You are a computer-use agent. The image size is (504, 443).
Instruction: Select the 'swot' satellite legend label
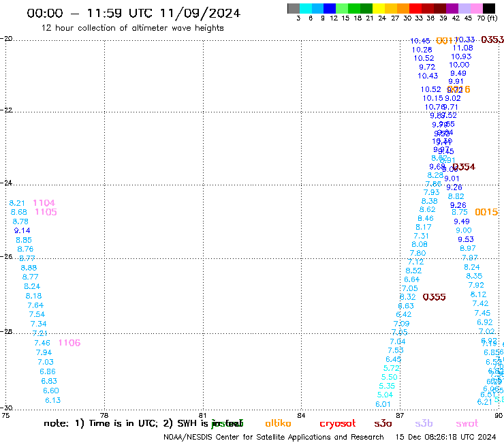click(467, 423)
